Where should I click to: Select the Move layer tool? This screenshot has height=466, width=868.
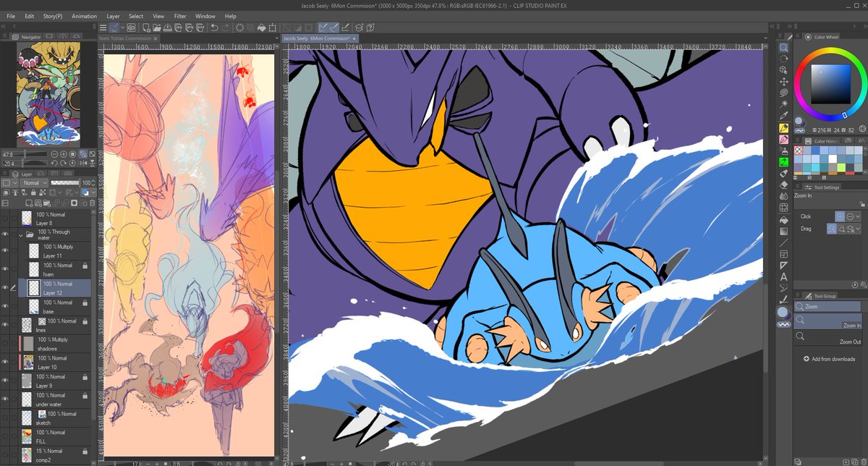[783, 82]
